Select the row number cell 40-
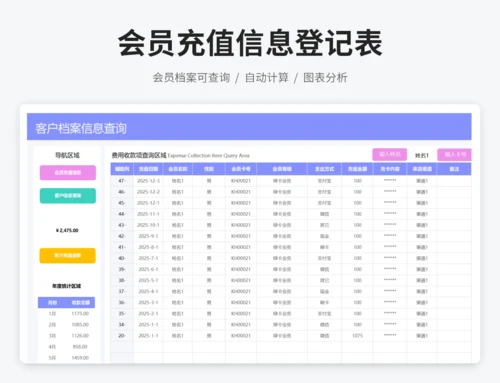 122,258
